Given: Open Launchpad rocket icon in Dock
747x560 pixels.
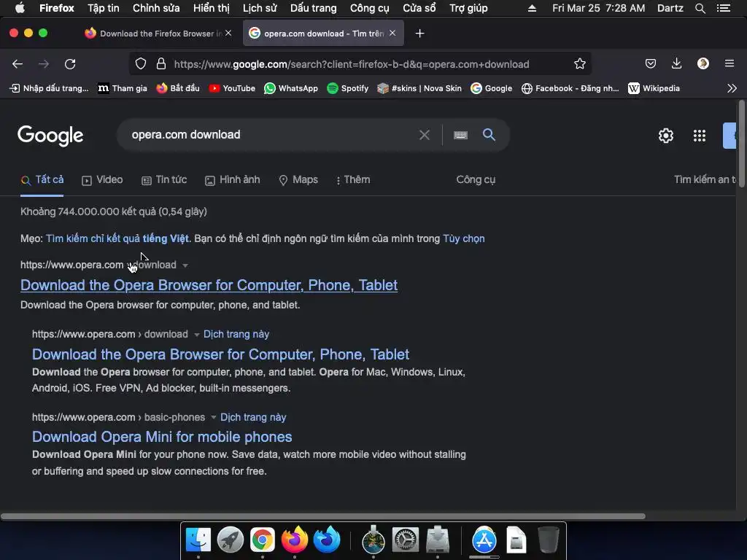Looking at the screenshot, I should point(230,540).
